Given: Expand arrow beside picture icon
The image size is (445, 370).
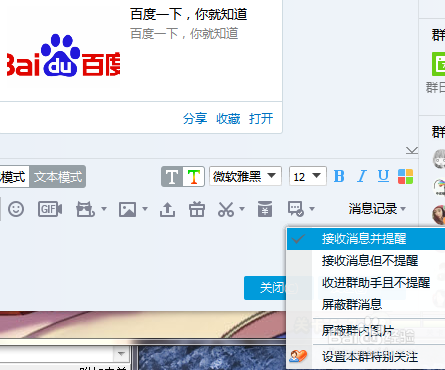Looking at the screenshot, I should [145, 209].
